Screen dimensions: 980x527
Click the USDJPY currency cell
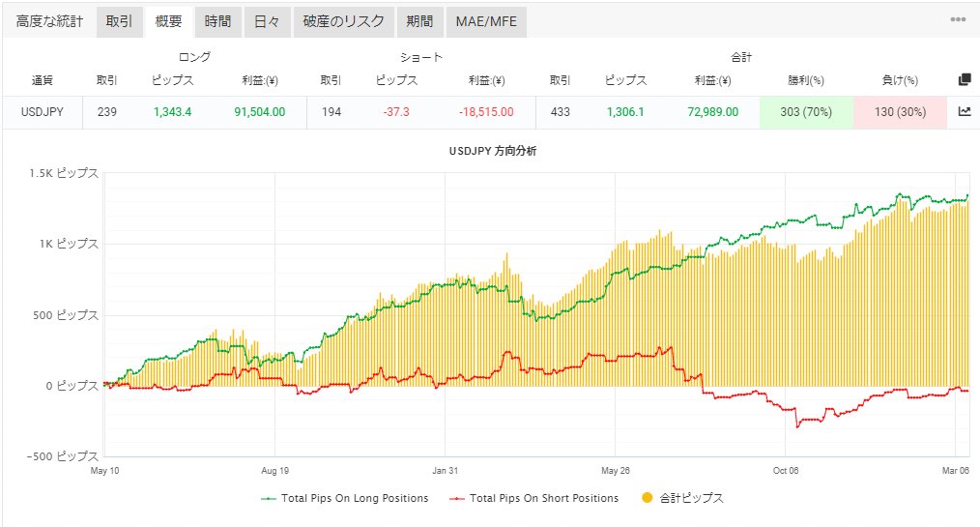43,112
